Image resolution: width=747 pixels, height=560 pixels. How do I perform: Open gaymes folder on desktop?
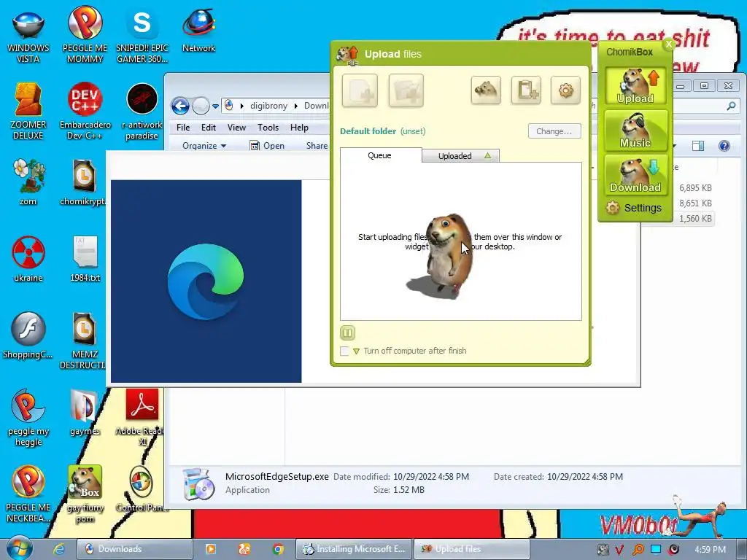[85, 413]
